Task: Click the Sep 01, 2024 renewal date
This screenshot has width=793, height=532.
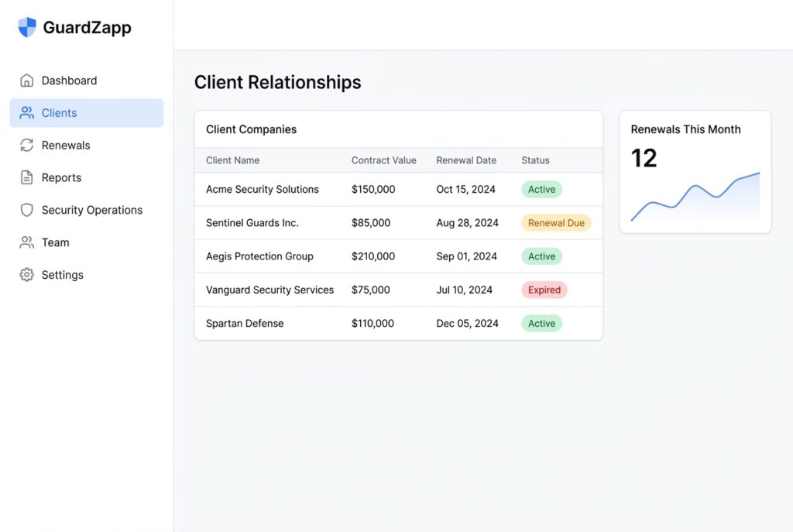Action: pos(467,256)
